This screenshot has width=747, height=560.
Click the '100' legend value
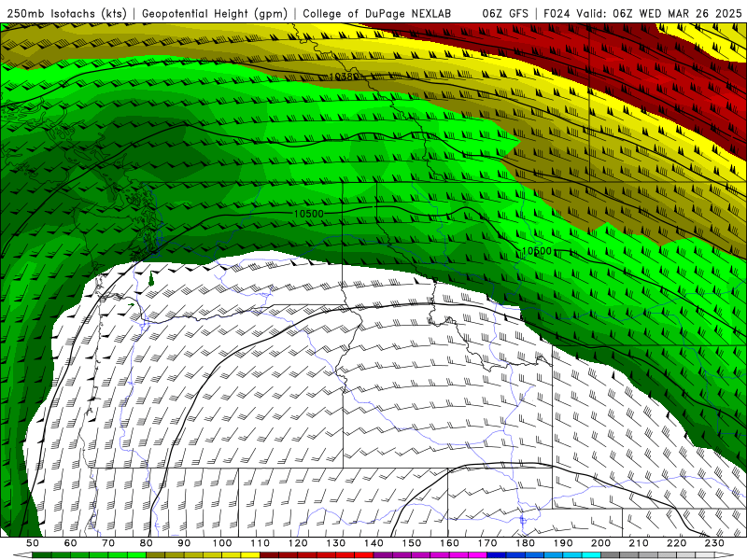pyautogui.click(x=222, y=543)
